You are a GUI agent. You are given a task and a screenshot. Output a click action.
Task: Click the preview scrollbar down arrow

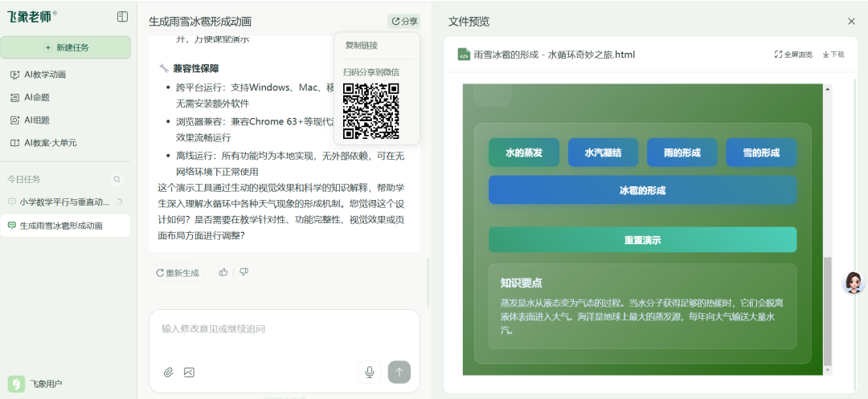point(828,370)
